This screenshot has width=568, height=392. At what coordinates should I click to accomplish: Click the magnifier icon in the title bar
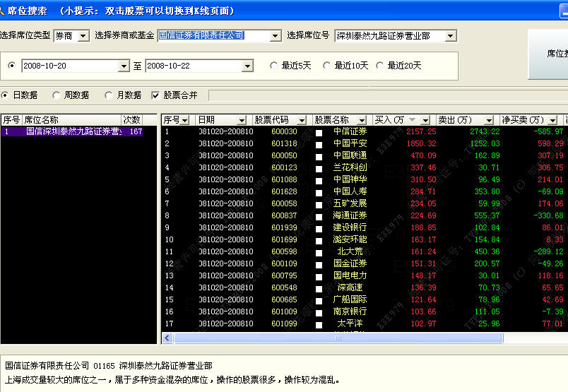coord(6,11)
